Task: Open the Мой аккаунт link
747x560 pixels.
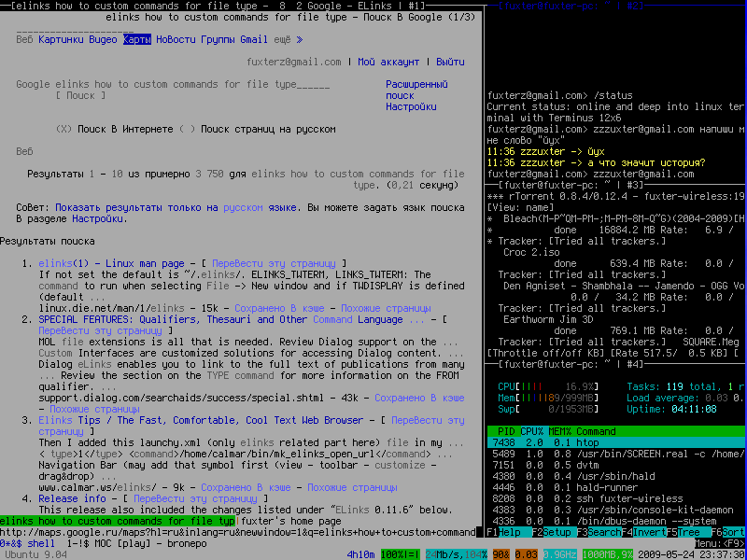Action: click(388, 62)
